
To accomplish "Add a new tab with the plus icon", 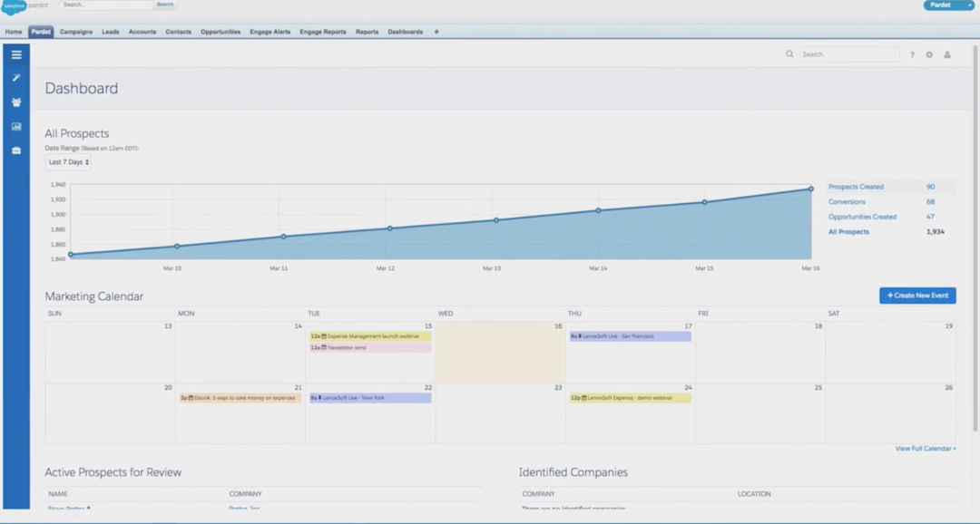I will (436, 32).
